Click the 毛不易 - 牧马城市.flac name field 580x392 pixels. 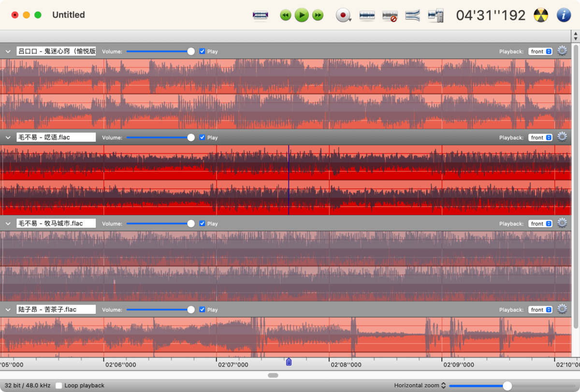click(56, 223)
